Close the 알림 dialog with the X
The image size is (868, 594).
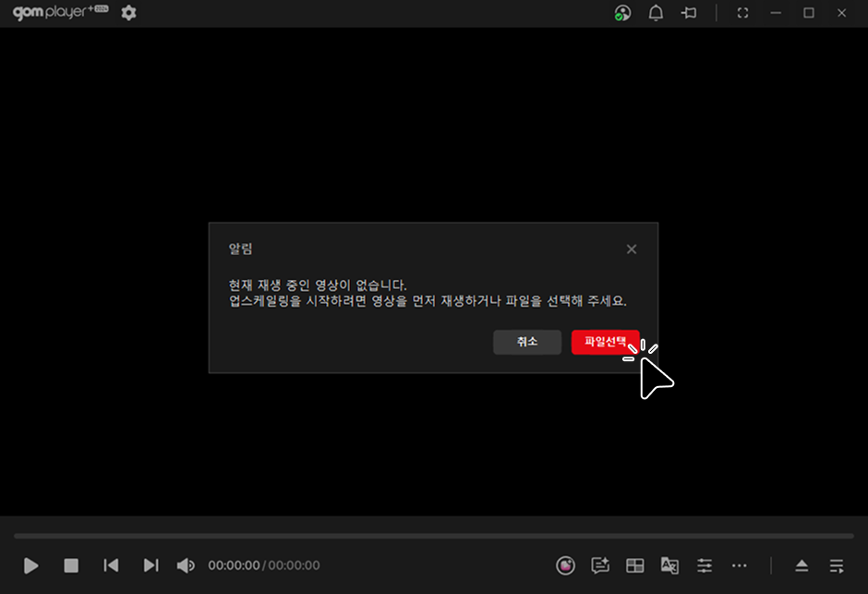[632, 249]
